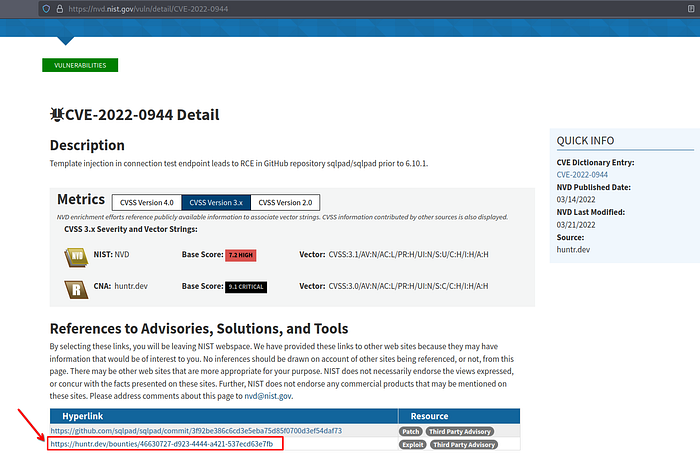Viewport: 700px width, 461px height.
Task: Open the nvd@nist.gov email link
Action: [268, 396]
